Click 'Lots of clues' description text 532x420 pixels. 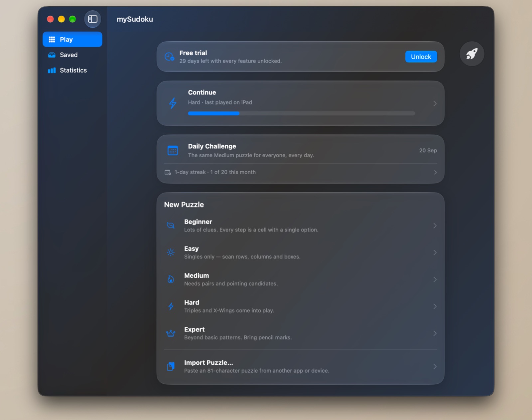click(251, 230)
